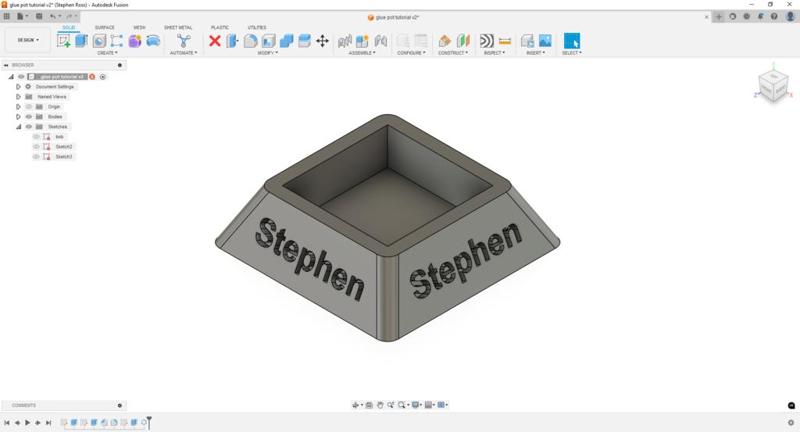
Task: Select the Pan hand tool in navigation bar
Action: click(380, 405)
